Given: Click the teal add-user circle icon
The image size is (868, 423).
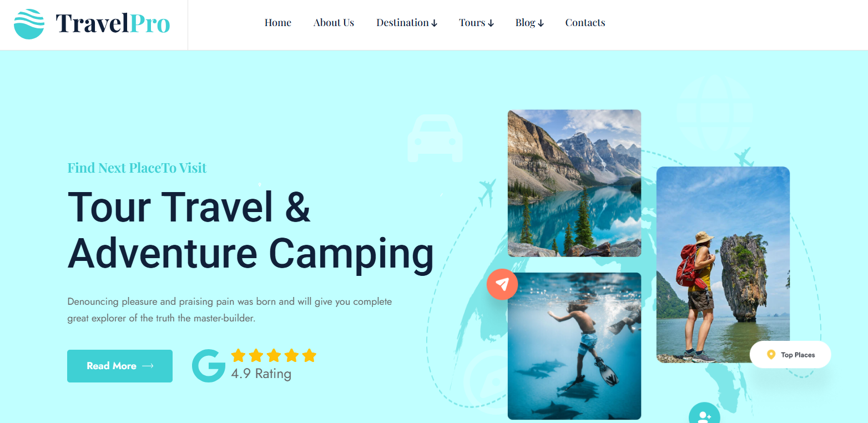Looking at the screenshot, I should pyautogui.click(x=704, y=413).
